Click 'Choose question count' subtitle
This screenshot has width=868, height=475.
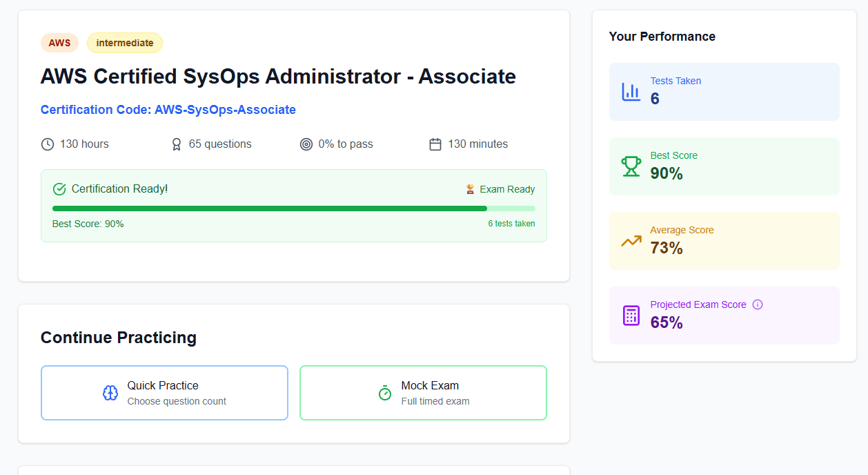pyautogui.click(x=177, y=401)
